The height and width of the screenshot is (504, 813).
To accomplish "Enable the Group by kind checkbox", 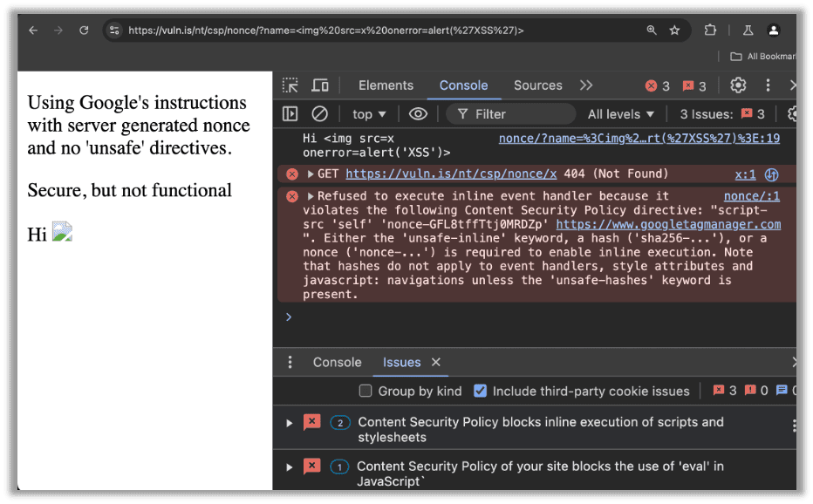I will coord(366,391).
